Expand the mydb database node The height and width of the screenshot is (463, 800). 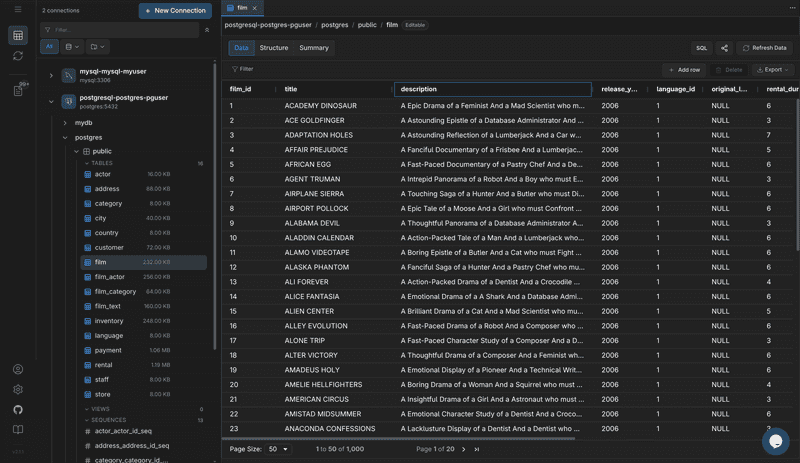tap(65, 123)
